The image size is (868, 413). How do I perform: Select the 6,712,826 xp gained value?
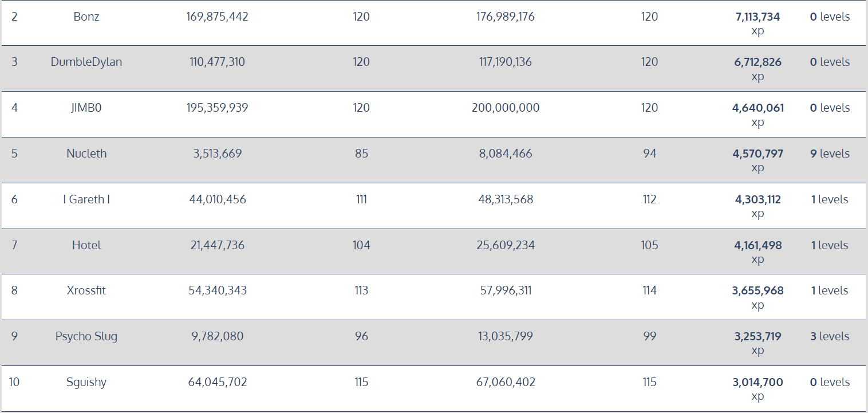pos(757,62)
